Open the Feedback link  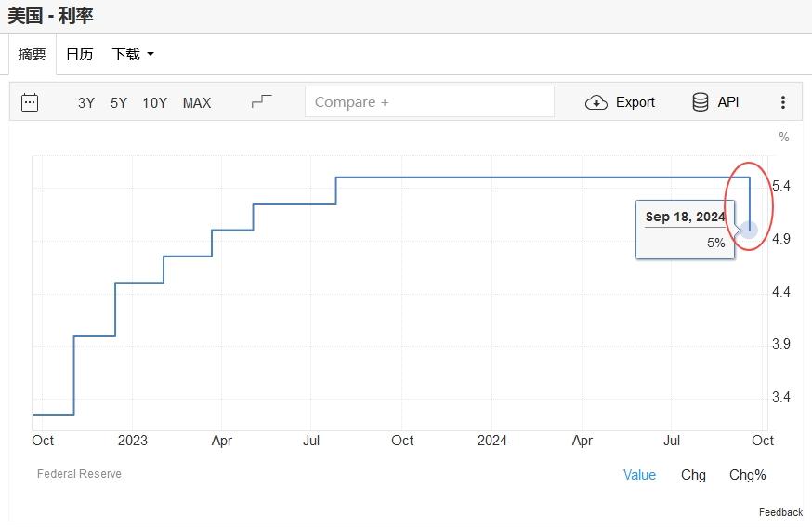(x=780, y=512)
